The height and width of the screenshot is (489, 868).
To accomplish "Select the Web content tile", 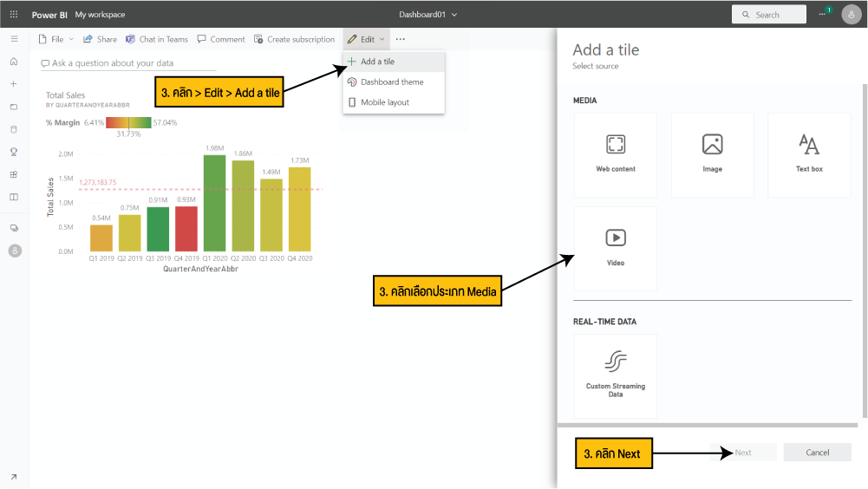I will tap(616, 155).
